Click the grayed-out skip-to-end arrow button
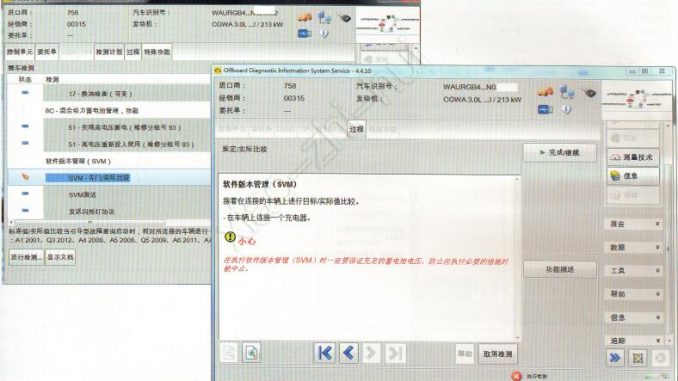 point(395,353)
